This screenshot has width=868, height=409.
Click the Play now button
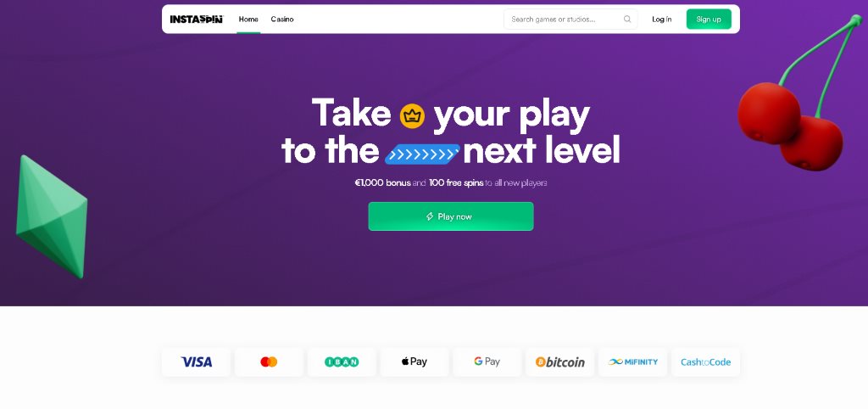(x=451, y=216)
